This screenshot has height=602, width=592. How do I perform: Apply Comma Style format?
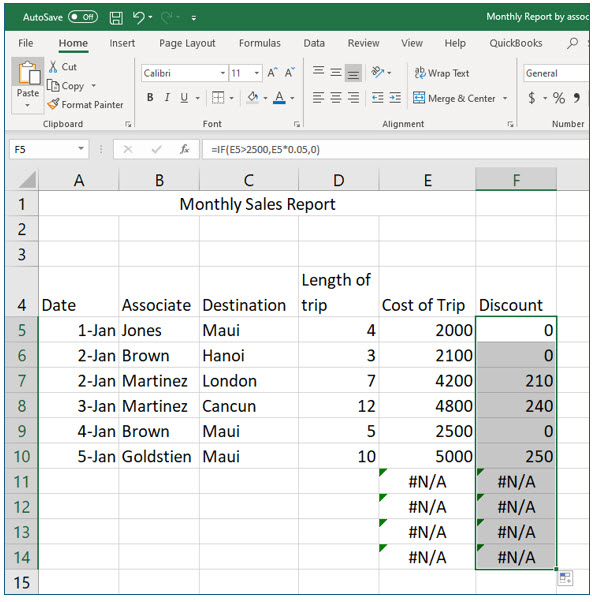click(x=577, y=98)
